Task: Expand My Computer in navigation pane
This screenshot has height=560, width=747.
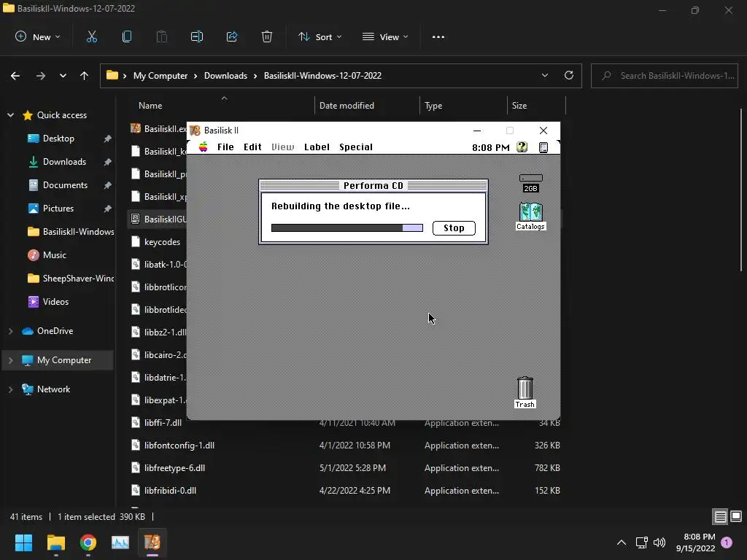Action: point(10,360)
